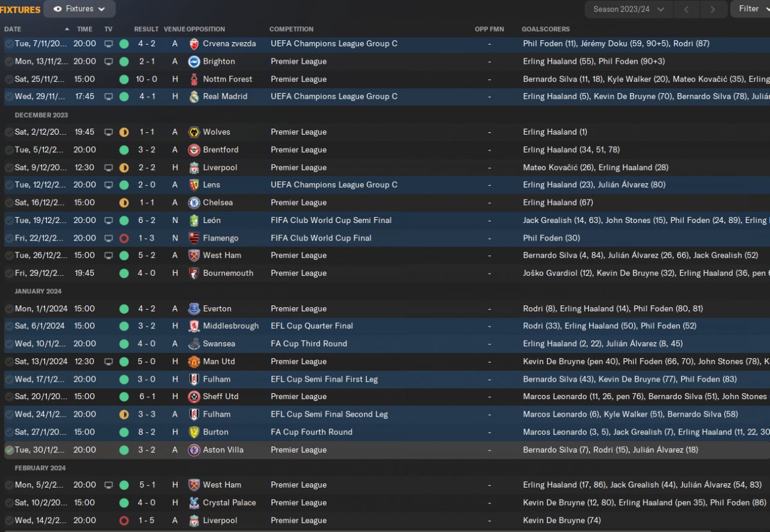Click the FA Cup Third Round competition
Screen dimensions: 770x532
pyautogui.click(x=309, y=344)
